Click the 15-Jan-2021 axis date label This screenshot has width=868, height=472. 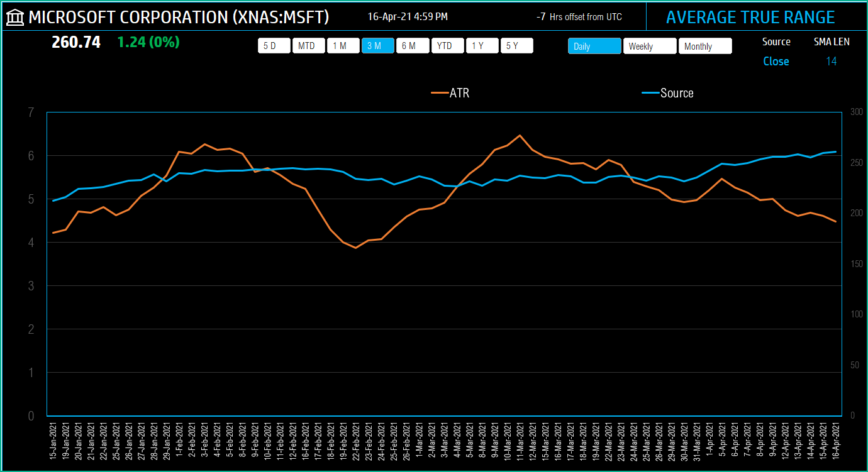coord(53,442)
